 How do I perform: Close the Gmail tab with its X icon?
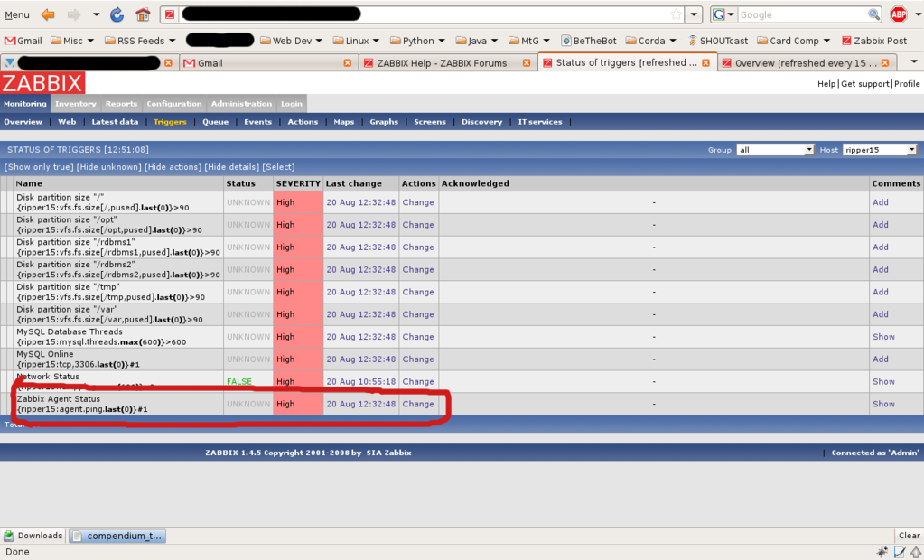348,63
